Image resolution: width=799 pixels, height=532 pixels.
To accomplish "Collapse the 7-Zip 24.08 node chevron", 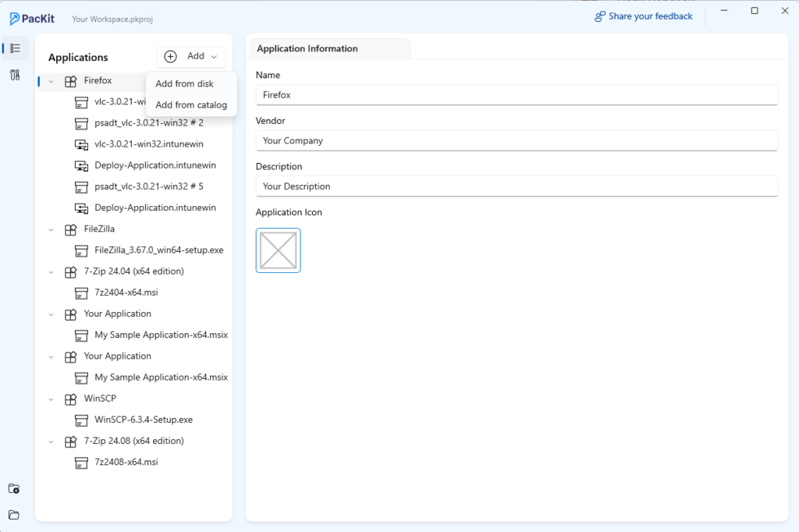I will point(51,442).
